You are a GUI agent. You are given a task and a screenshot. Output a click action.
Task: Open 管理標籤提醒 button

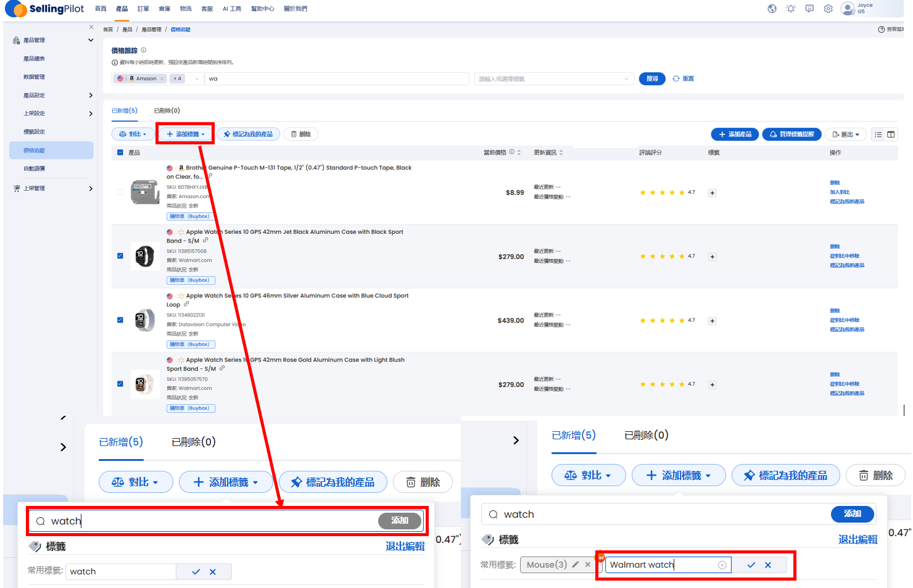[x=791, y=135]
